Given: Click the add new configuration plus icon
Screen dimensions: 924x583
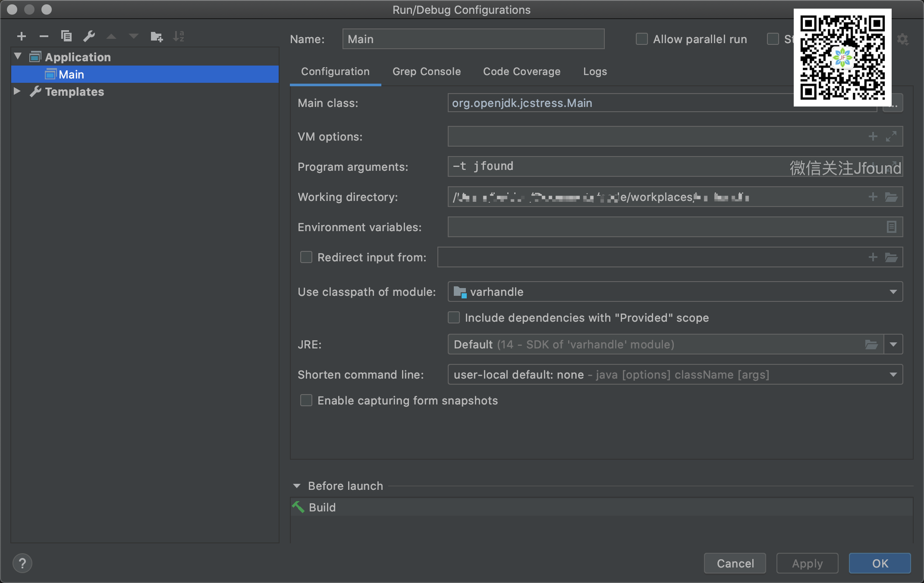Looking at the screenshot, I should [22, 37].
